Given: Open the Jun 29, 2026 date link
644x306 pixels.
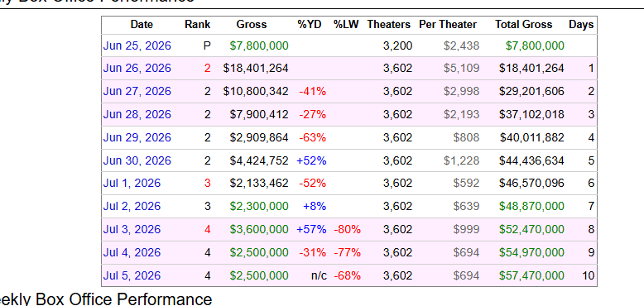Looking at the screenshot, I should point(137,137).
